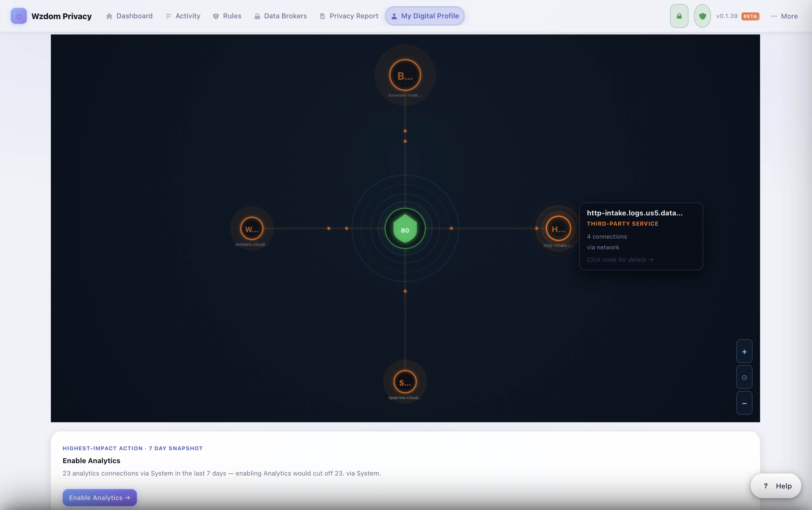This screenshot has width=812, height=510.
Task: Open the Help button
Action: coord(776,486)
